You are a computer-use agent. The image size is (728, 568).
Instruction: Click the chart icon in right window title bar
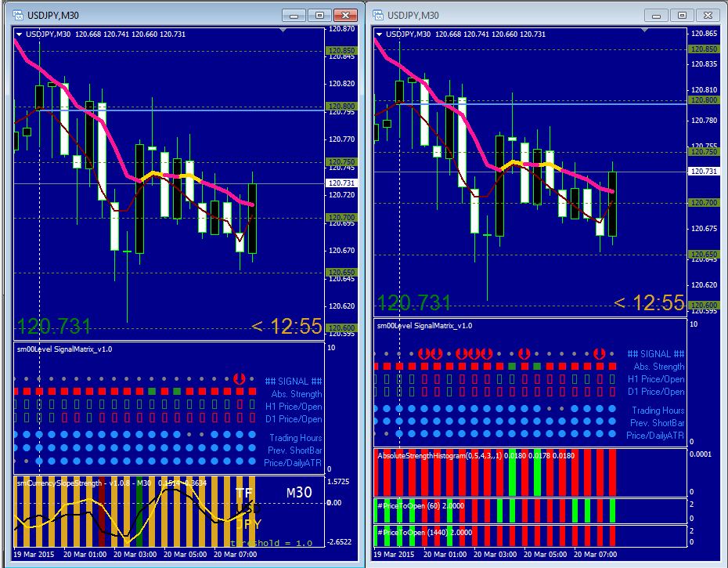[378, 15]
